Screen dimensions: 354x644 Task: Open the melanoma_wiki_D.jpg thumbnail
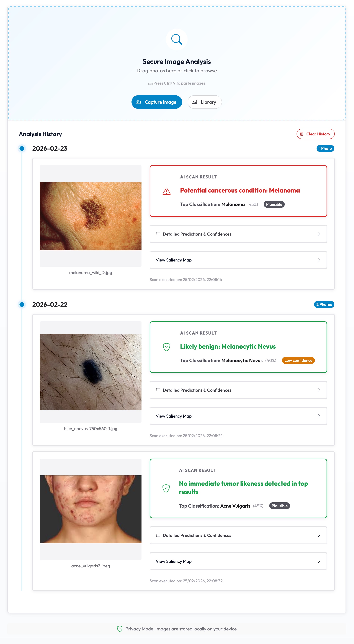point(90,216)
